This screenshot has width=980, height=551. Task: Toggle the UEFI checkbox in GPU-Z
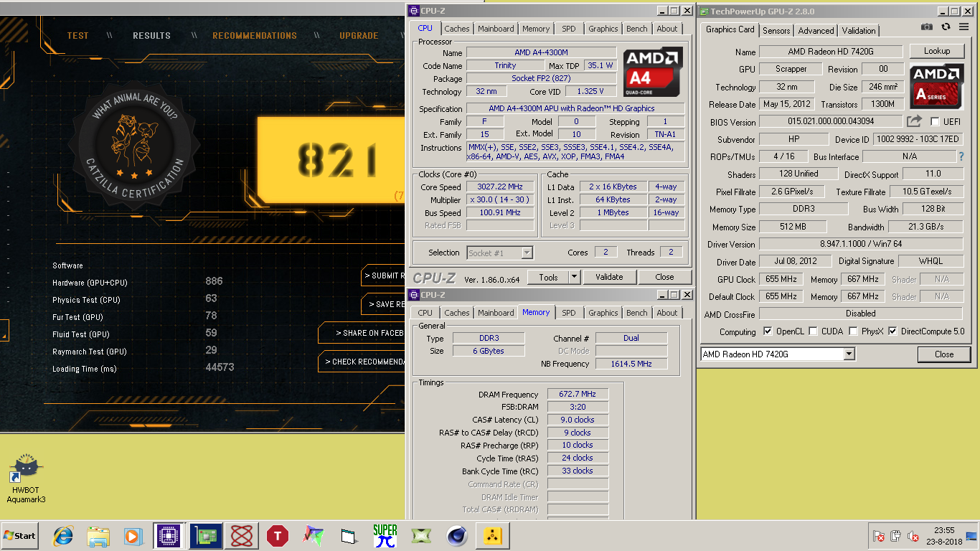click(935, 121)
